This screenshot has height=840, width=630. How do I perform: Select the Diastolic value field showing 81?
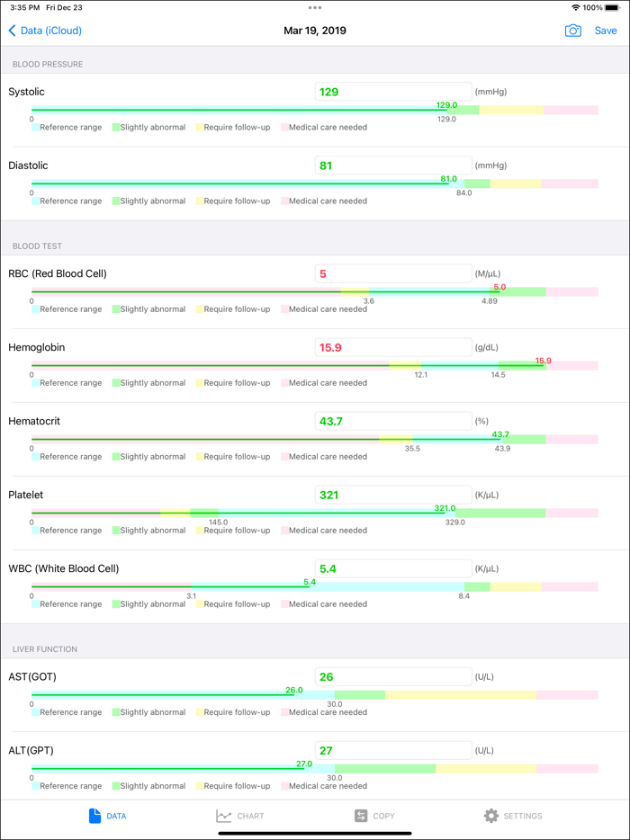(x=392, y=165)
